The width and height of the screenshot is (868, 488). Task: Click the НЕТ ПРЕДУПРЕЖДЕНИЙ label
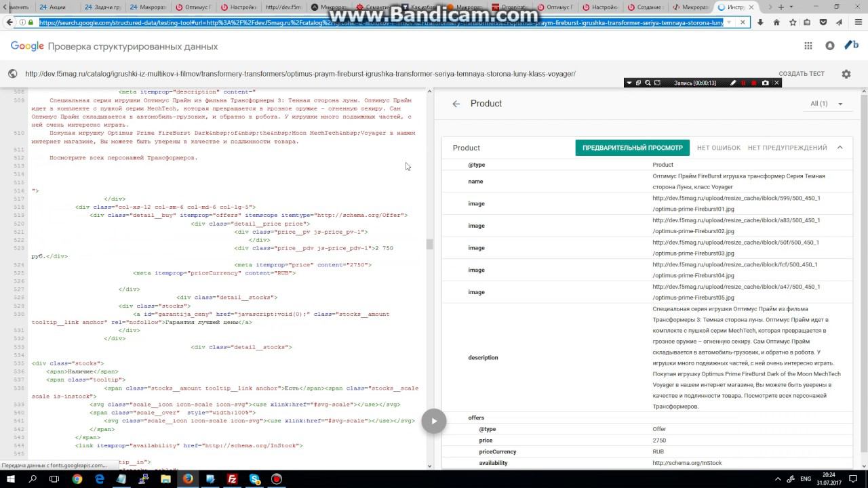coord(787,148)
